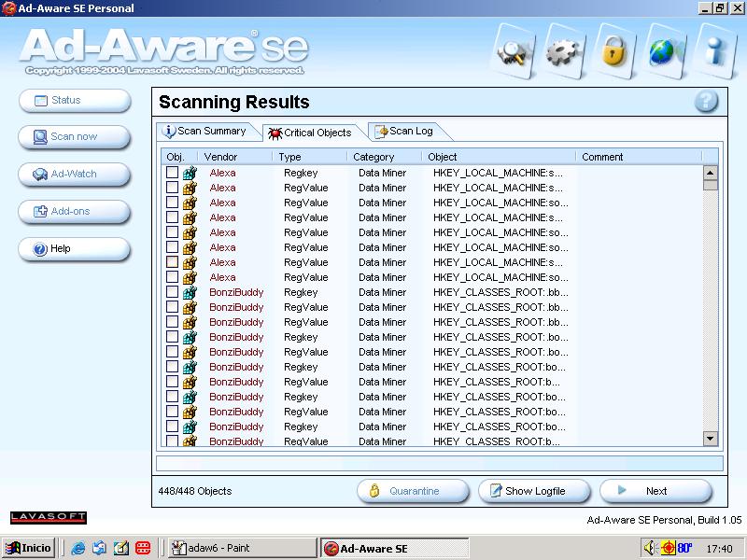
Task: Proceed with the Next button
Action: click(x=656, y=491)
